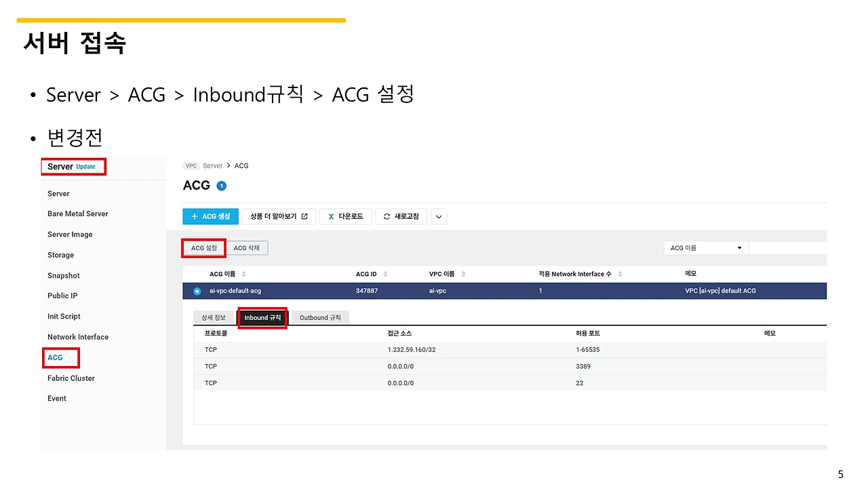Focus the ACG search input field
Image resolution: width=868 pixels, height=488 pixels.
(x=787, y=248)
